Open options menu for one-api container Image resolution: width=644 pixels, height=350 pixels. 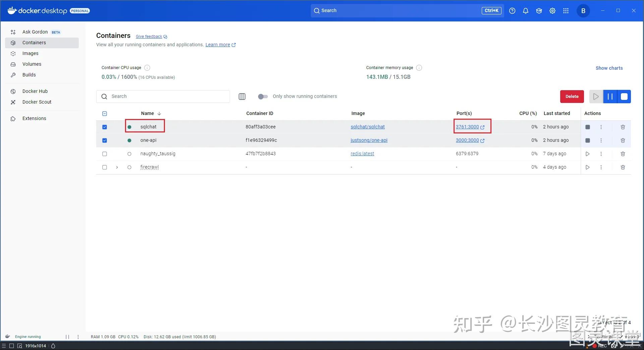601,140
